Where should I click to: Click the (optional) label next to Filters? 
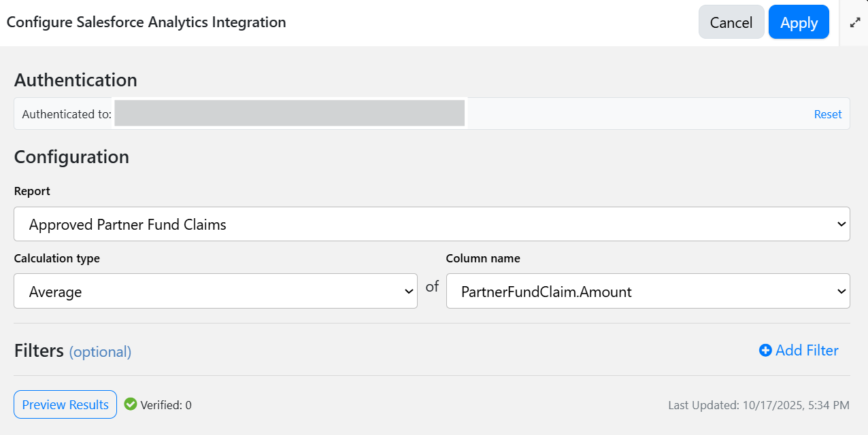coord(100,352)
